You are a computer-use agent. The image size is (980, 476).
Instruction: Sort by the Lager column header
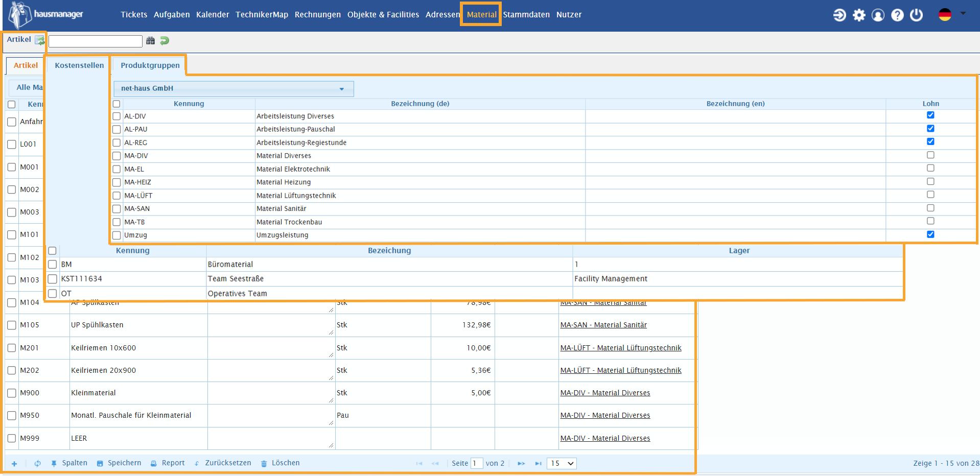point(739,251)
